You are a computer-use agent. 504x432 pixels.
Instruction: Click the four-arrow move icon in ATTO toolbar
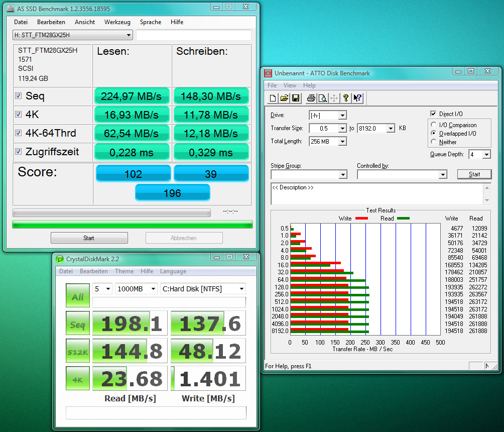click(x=334, y=98)
